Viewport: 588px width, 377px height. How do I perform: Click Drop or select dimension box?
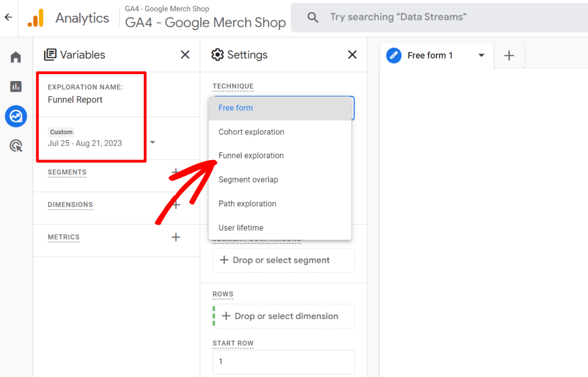[x=283, y=316]
